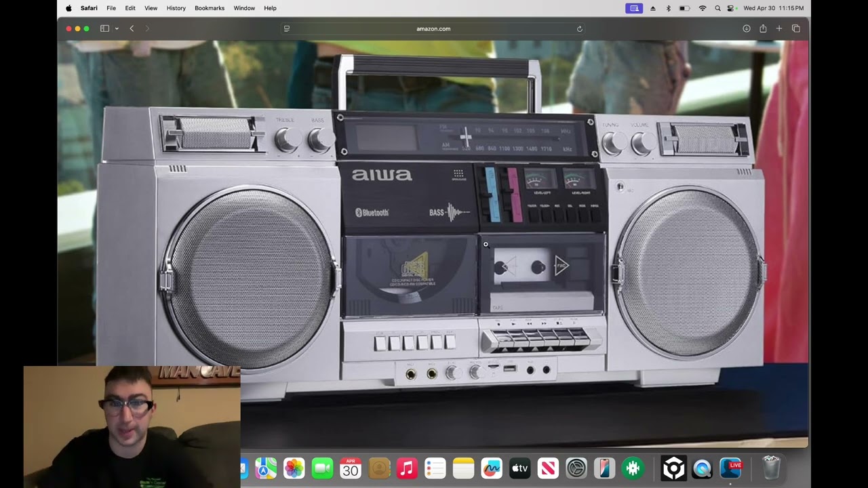The width and height of the screenshot is (868, 488).
Task: Show the Safari sidebar
Action: pos(104,28)
